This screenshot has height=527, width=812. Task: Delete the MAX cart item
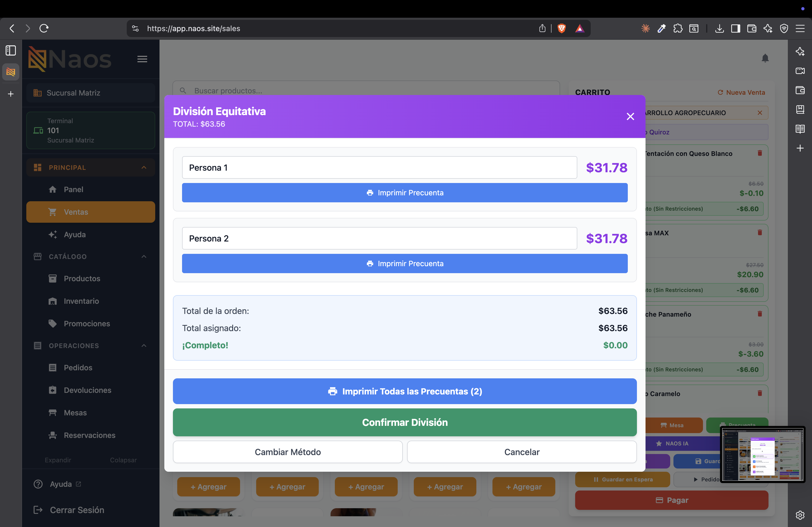click(760, 232)
